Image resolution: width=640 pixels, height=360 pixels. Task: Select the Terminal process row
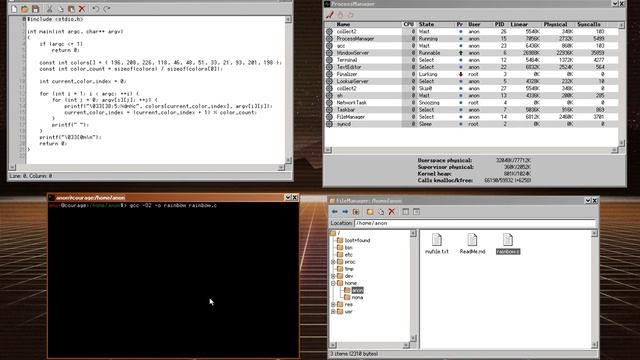(472, 60)
